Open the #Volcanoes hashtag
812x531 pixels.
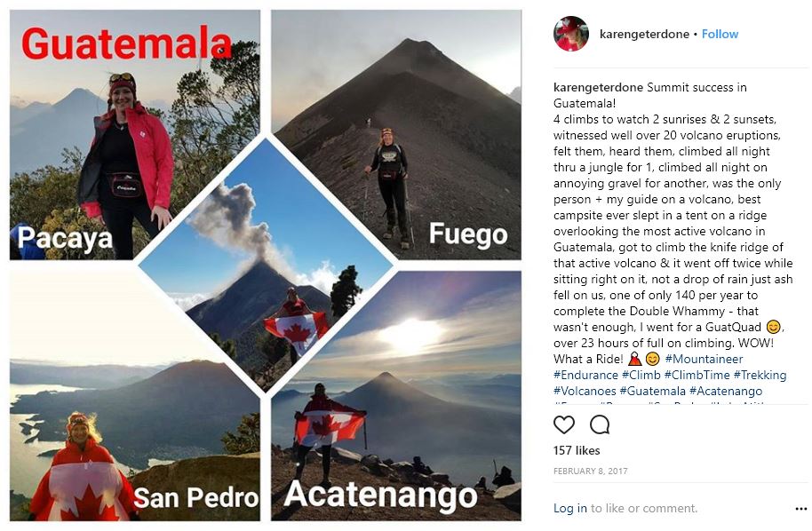(585, 391)
